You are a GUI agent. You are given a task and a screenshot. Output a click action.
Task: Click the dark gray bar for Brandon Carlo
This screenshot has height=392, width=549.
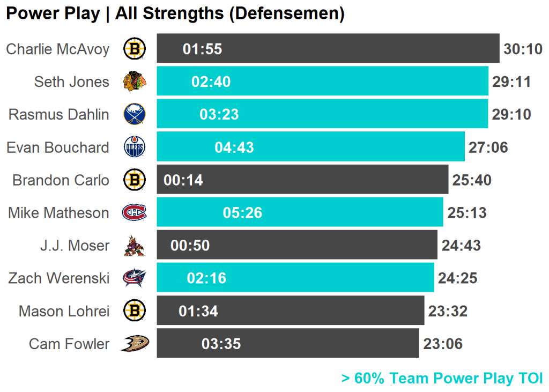322,180
